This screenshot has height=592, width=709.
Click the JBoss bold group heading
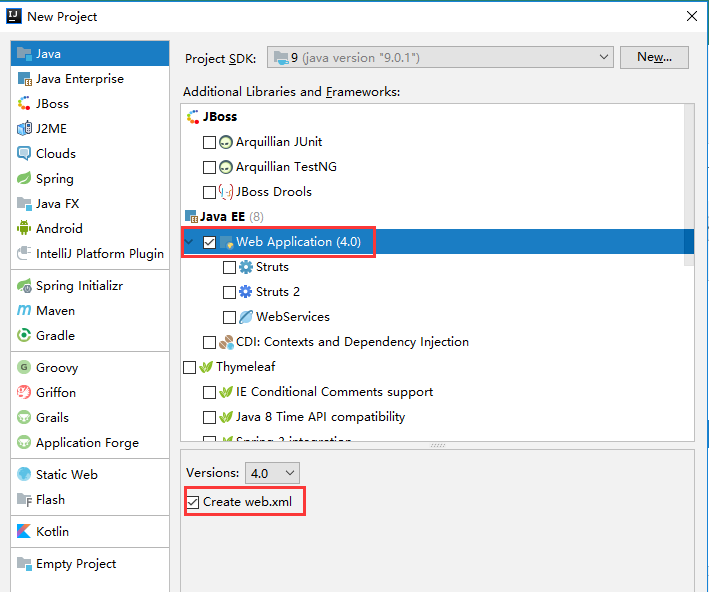tap(220, 117)
